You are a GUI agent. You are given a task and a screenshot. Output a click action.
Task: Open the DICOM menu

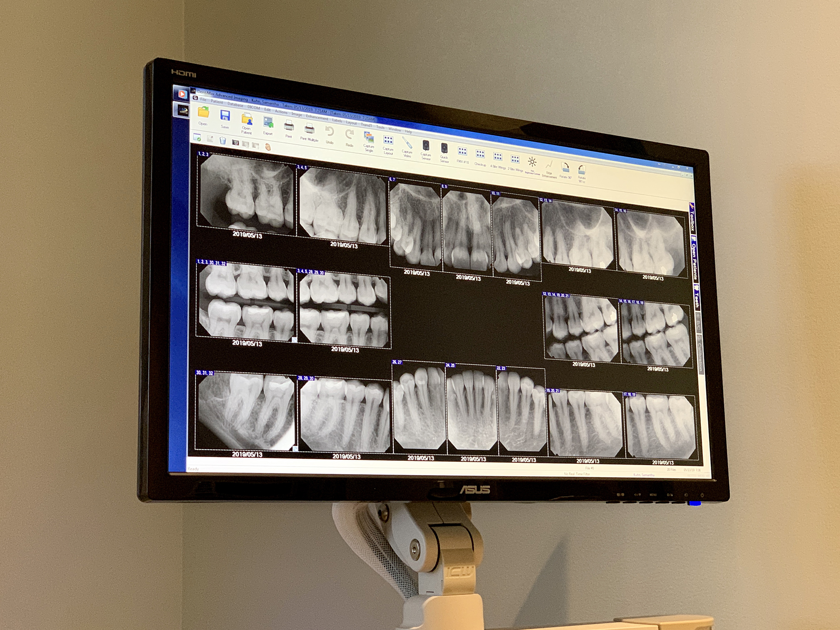coord(253,107)
